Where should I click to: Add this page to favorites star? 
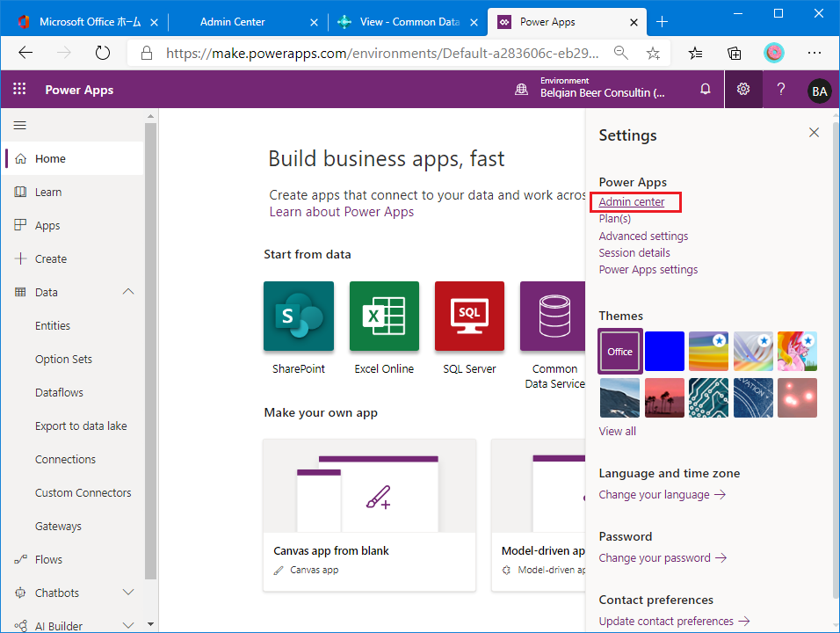tap(653, 53)
